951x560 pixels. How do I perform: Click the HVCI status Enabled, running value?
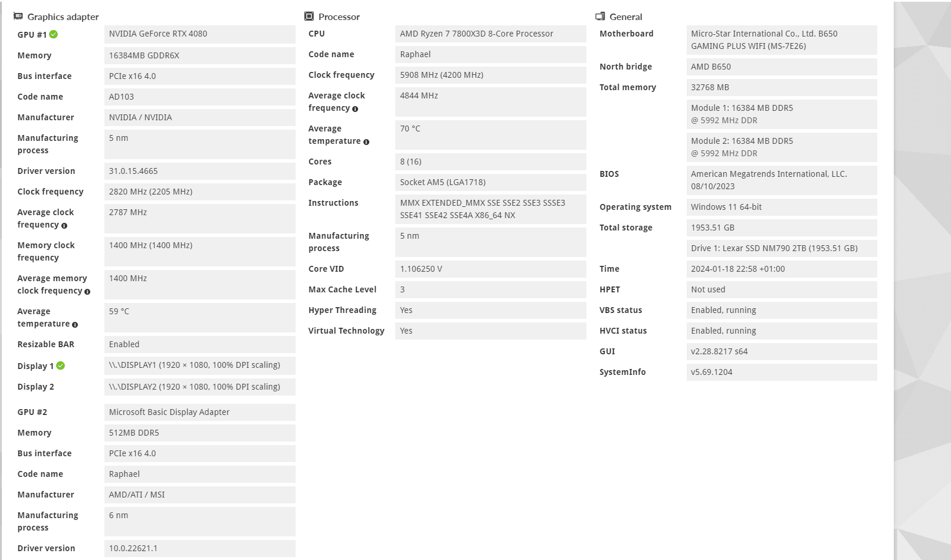[782, 331]
